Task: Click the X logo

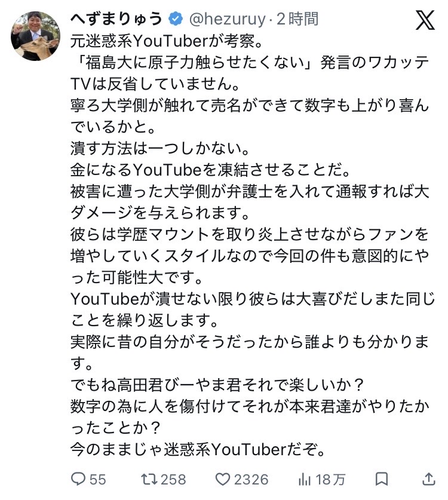Action: pos(425,20)
